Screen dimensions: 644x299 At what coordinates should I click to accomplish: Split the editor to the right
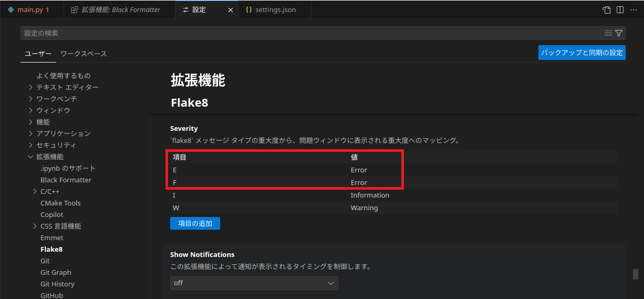pos(620,9)
